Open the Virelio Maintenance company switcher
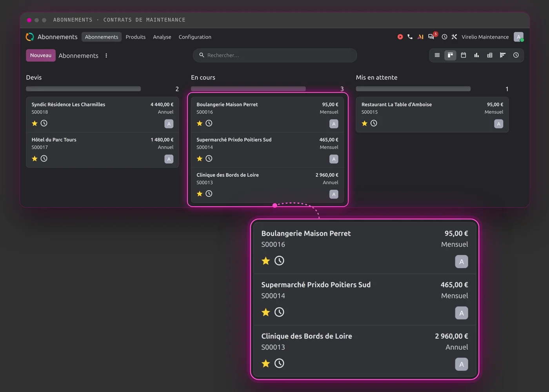 [x=485, y=37]
